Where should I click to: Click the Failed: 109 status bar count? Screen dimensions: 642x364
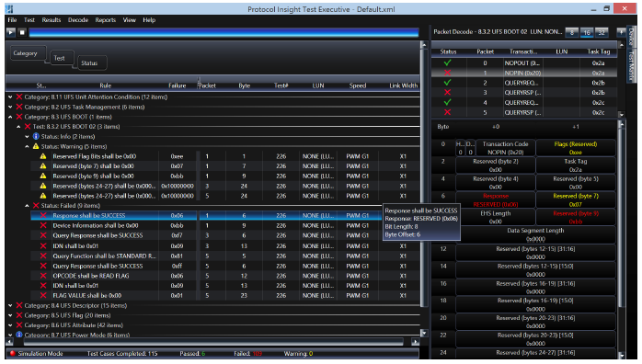tap(247, 353)
